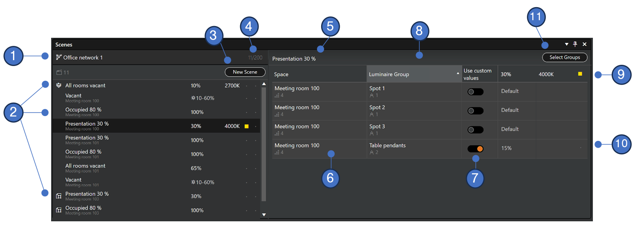This screenshot has width=644, height=233.
Task: Enable custom values for Spot 2
Action: point(475,111)
